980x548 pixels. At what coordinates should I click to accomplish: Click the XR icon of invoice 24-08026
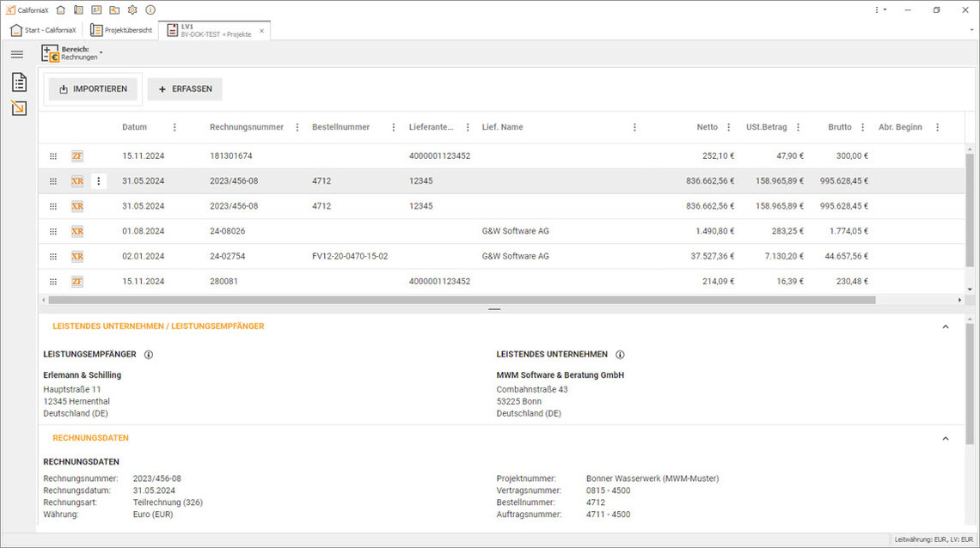coord(77,231)
